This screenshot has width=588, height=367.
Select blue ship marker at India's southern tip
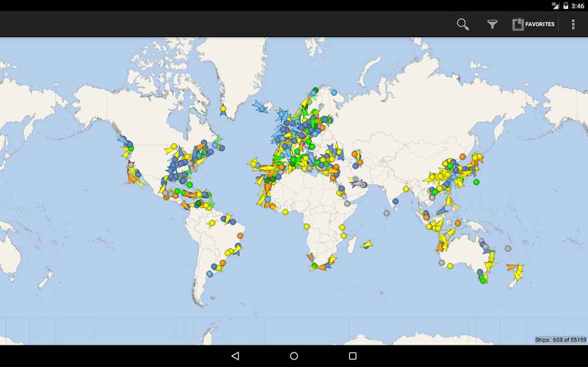click(395, 202)
